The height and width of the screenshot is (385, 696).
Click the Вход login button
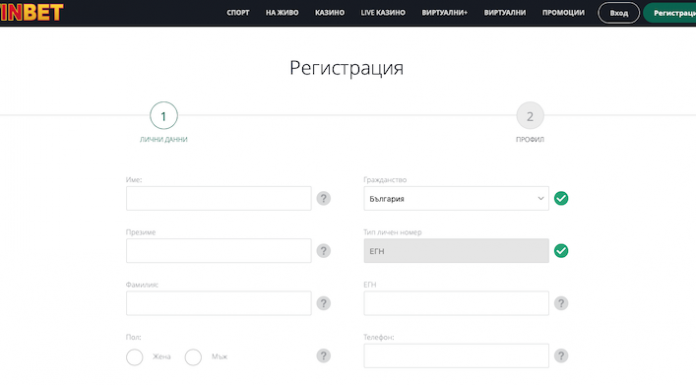coord(619,13)
